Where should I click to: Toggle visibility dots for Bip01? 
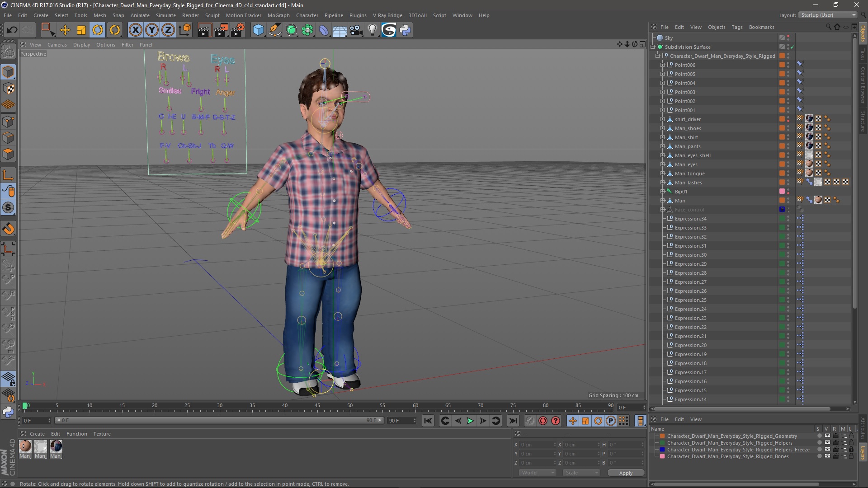pyautogui.click(x=788, y=192)
